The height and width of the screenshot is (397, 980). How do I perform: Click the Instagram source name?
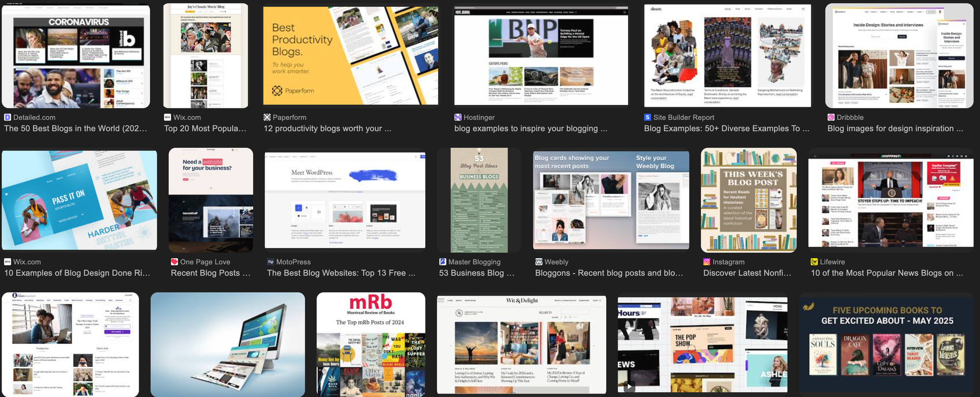click(729, 262)
